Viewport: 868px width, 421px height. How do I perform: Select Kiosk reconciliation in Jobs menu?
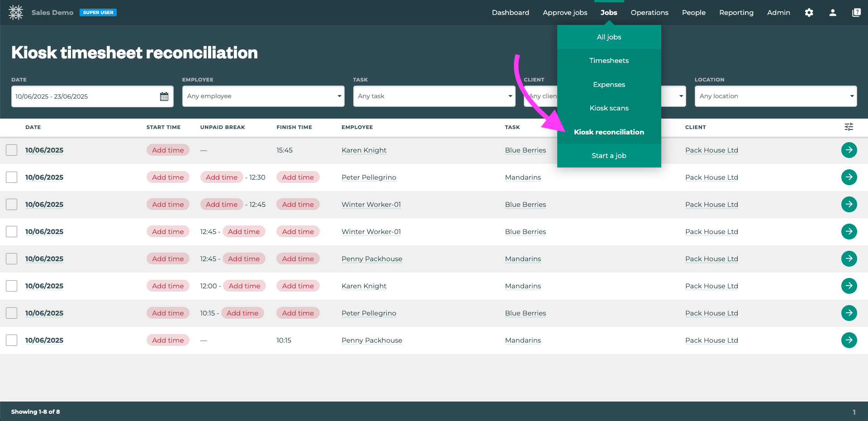coord(609,132)
